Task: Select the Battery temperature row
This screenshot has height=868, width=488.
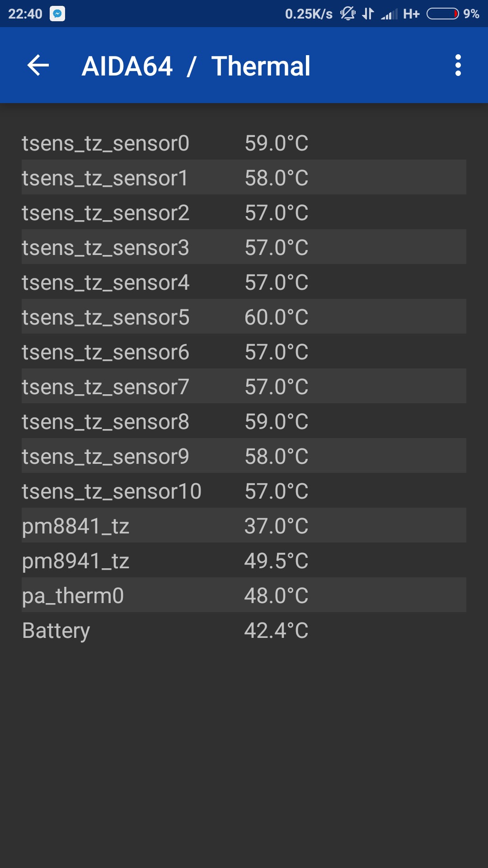Action: [x=244, y=630]
